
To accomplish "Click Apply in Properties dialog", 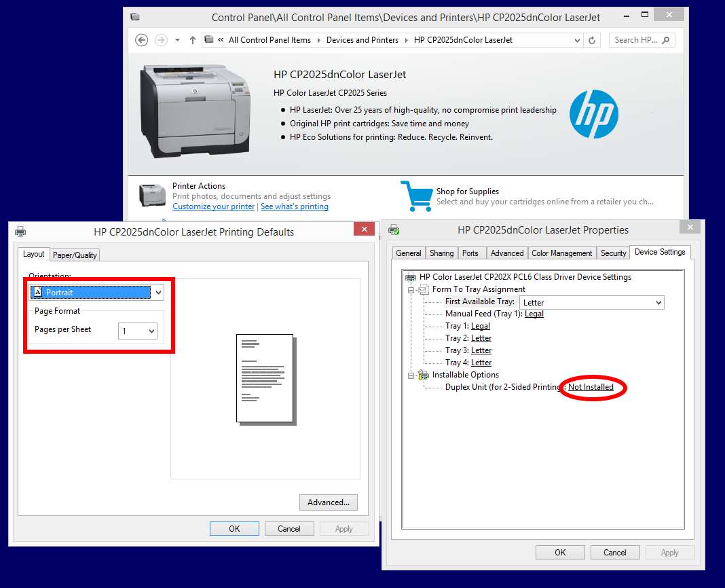I will coord(670,553).
